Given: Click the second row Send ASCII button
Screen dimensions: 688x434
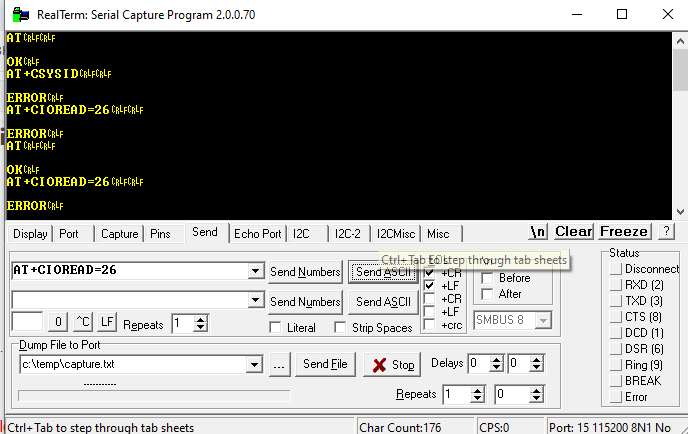Looking at the screenshot, I should click(383, 302).
